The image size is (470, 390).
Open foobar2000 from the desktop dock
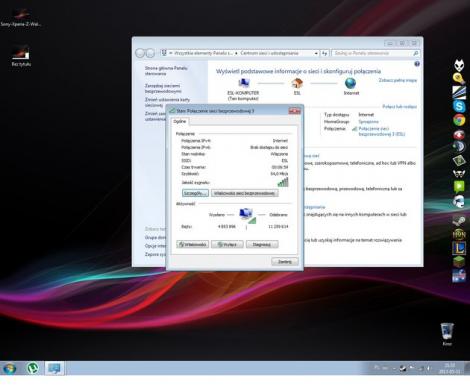[x=459, y=65]
